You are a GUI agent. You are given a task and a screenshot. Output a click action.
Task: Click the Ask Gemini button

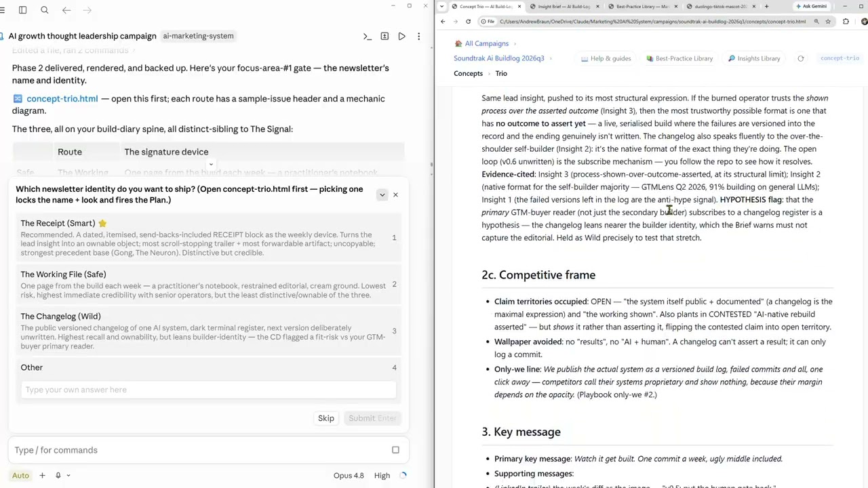point(812,6)
